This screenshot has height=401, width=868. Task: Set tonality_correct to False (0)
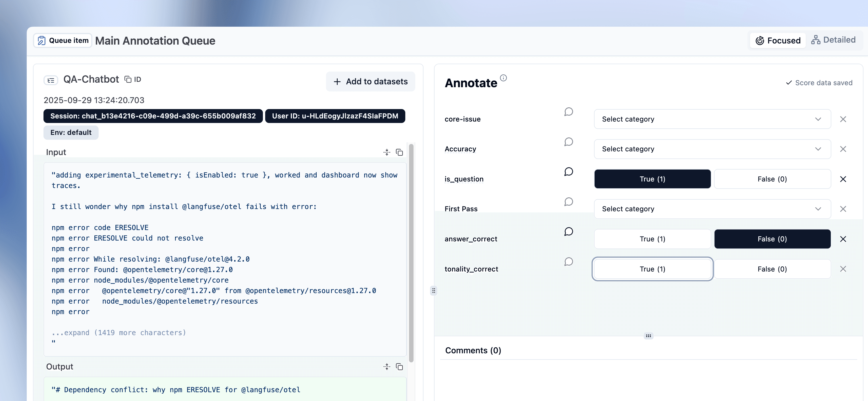pos(772,269)
